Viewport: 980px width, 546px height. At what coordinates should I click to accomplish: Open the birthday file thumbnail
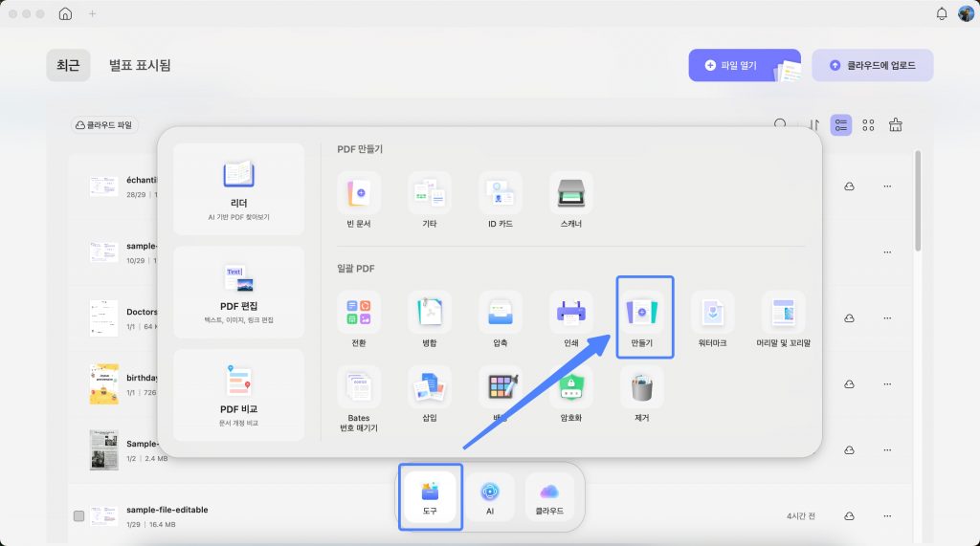coord(103,384)
